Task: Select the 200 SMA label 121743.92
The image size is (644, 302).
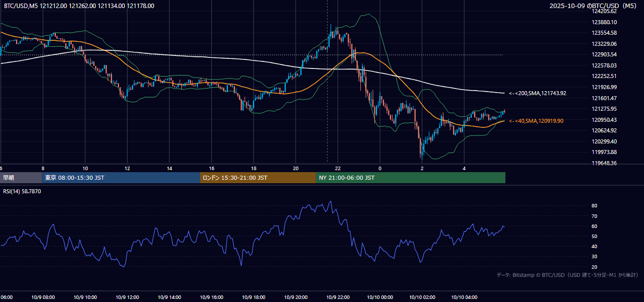Action: (x=538, y=93)
